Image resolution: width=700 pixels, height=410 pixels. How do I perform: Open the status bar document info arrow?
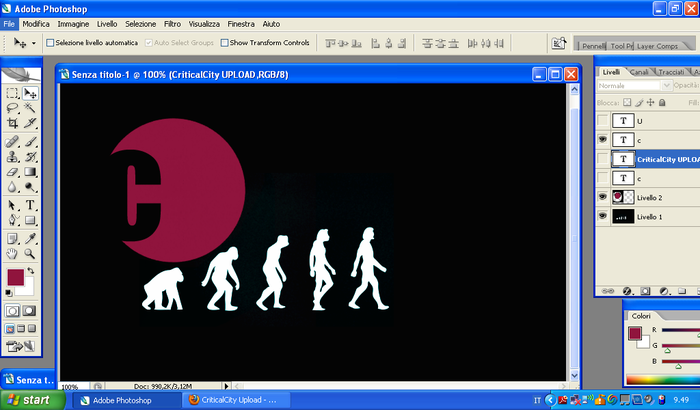(226, 386)
